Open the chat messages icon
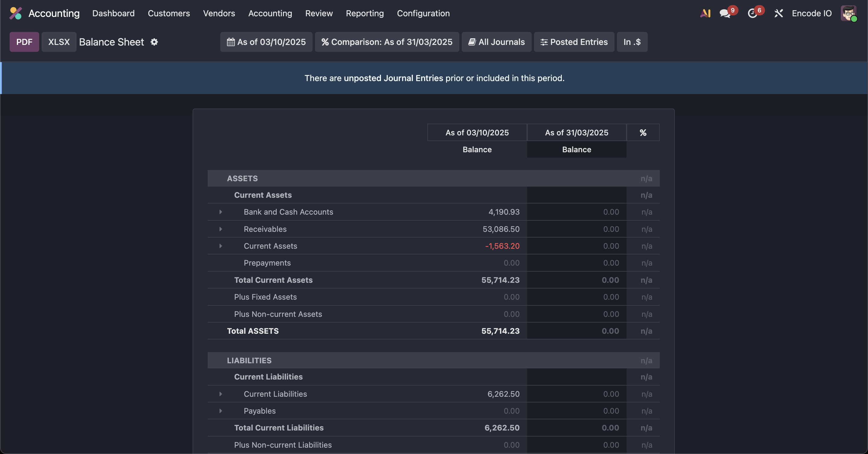The width and height of the screenshot is (868, 454). click(x=725, y=14)
